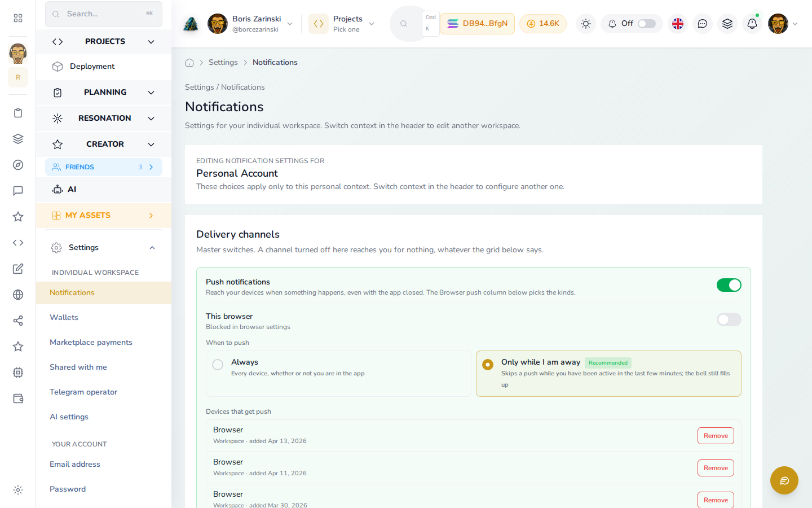Click the globe icon in left rail
The width and height of the screenshot is (812, 508).
coord(18,295)
